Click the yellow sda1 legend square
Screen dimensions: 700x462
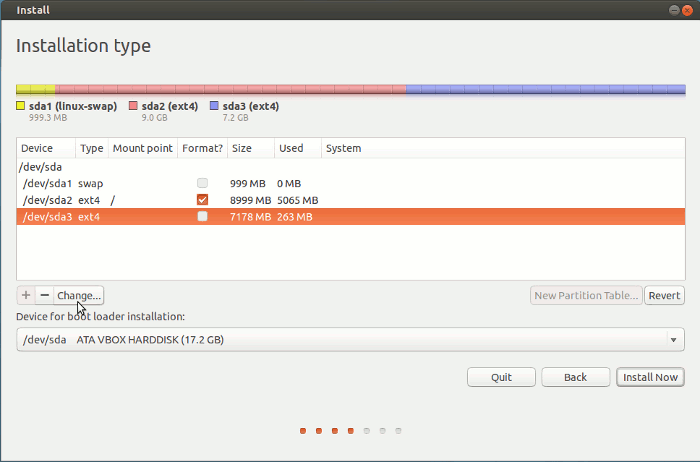coord(21,106)
